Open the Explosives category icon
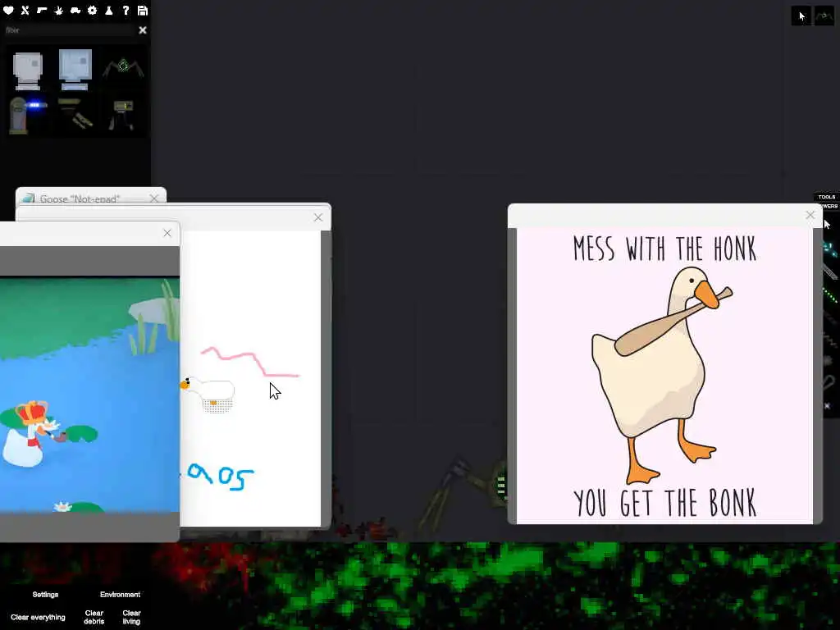 (x=59, y=10)
